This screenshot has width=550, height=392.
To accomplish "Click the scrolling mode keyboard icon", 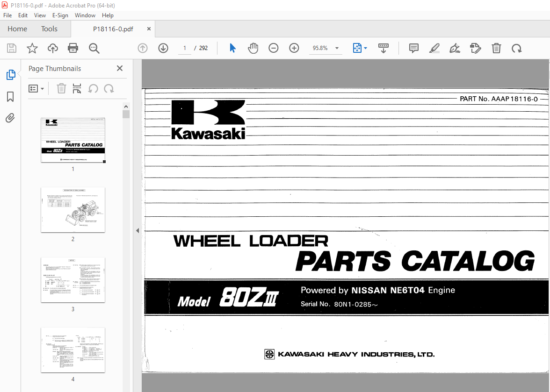I will pos(383,48).
